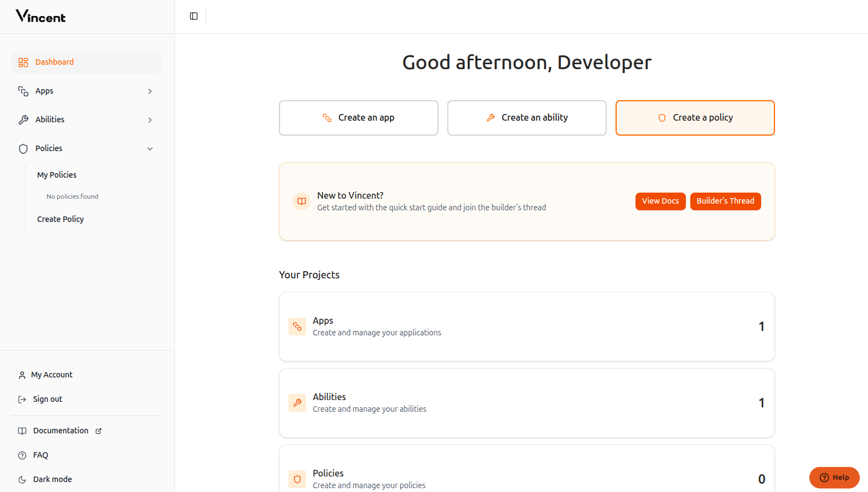Click the Sign out link
This screenshot has height=492, width=868.
pos(48,400)
